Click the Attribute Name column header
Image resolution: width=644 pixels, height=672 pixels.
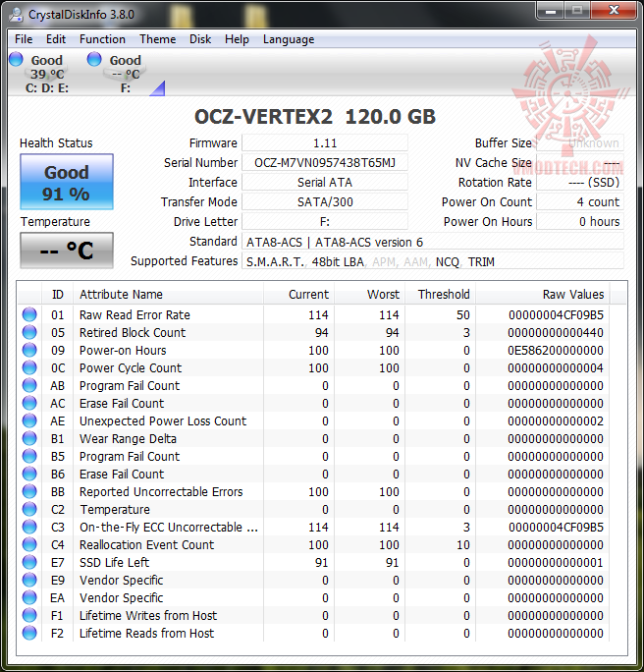pyautogui.click(x=168, y=294)
